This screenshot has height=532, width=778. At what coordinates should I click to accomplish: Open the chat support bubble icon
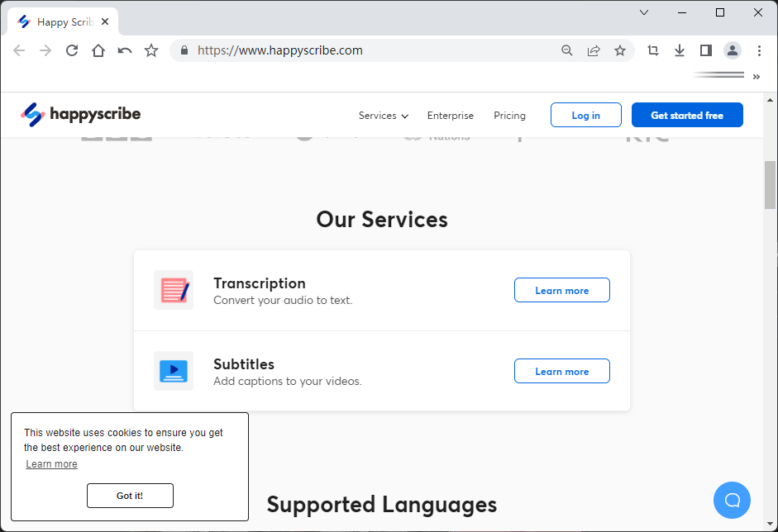point(732,501)
